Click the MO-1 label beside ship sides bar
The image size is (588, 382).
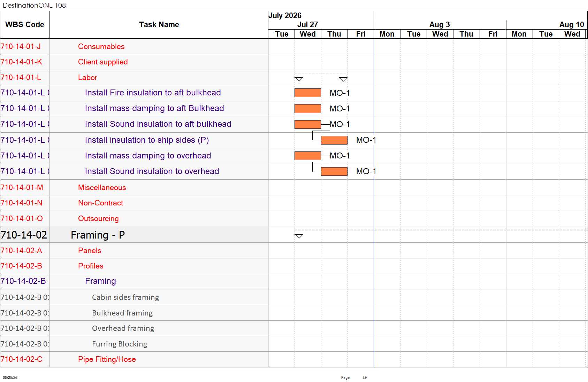pos(366,140)
